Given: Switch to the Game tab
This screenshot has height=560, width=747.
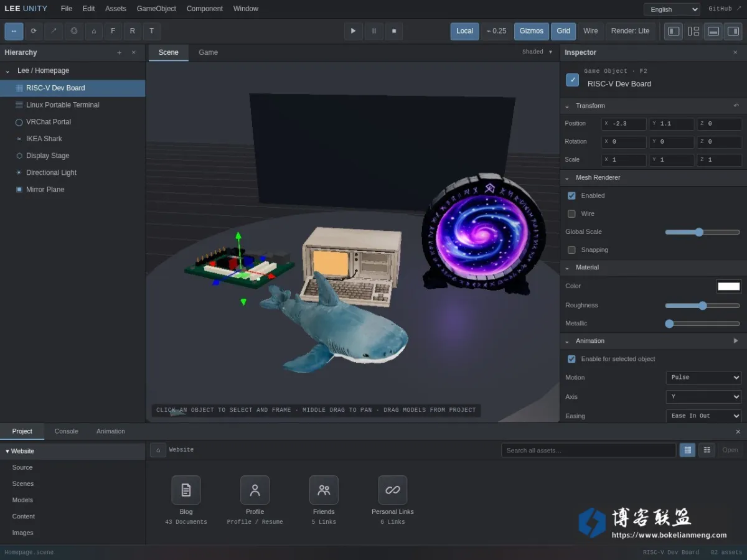Looking at the screenshot, I should click(208, 52).
